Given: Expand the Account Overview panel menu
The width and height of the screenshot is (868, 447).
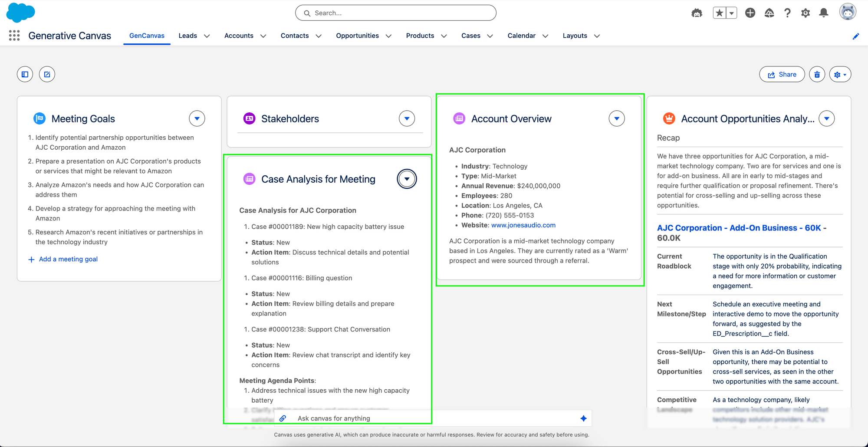Looking at the screenshot, I should click(x=617, y=118).
